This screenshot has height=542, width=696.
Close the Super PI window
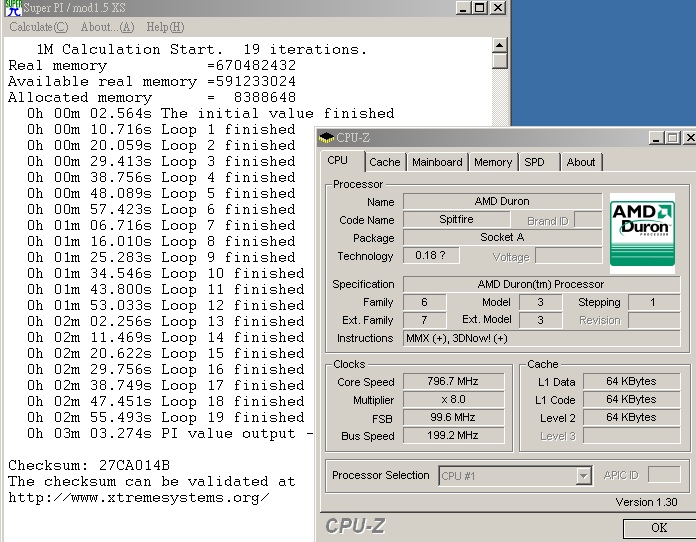(x=498, y=8)
